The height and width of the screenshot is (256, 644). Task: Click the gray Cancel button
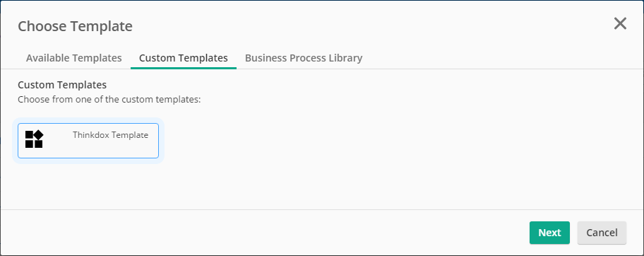[x=602, y=233]
